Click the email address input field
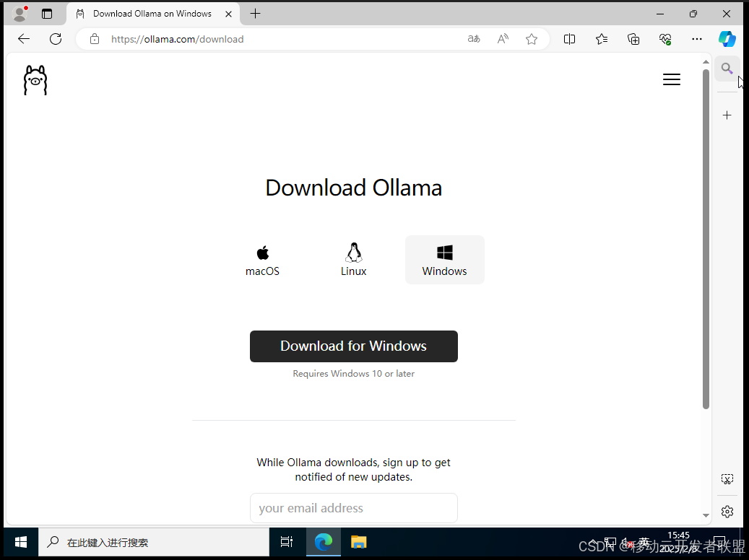 (353, 508)
